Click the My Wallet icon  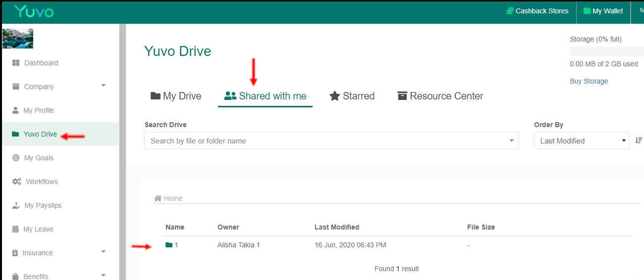coord(587,11)
